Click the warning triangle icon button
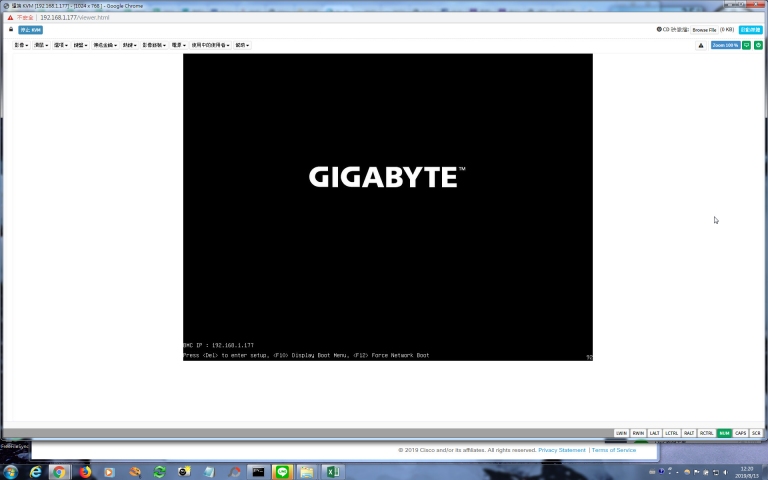The width and height of the screenshot is (768, 480). click(x=701, y=45)
